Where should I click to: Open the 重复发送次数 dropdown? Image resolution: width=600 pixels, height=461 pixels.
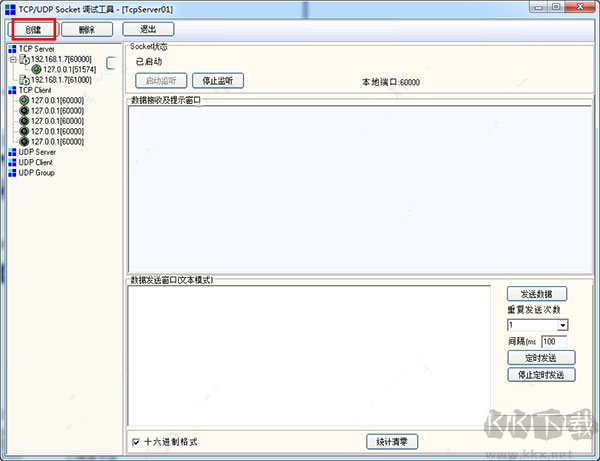click(x=562, y=325)
